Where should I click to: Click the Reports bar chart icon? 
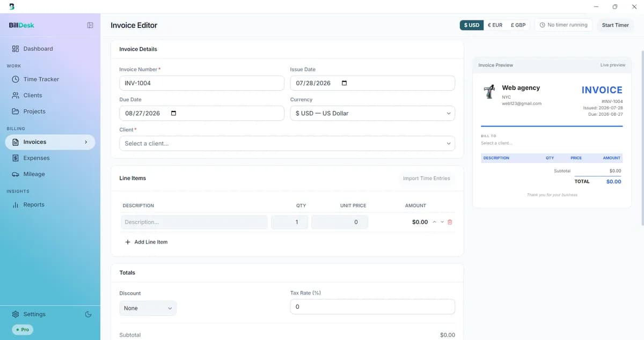[x=16, y=205]
